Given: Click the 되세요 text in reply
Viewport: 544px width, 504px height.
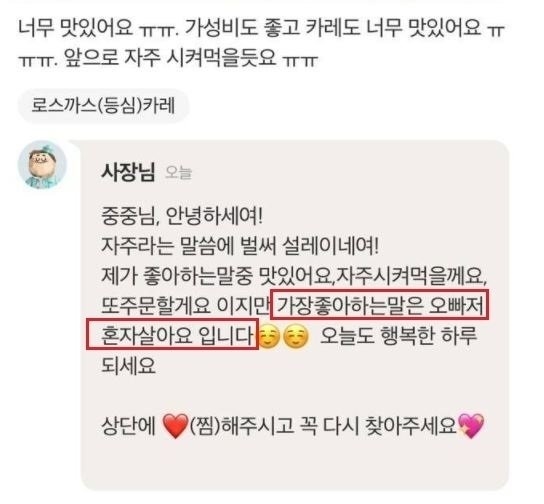Looking at the screenshot, I should (128, 366).
